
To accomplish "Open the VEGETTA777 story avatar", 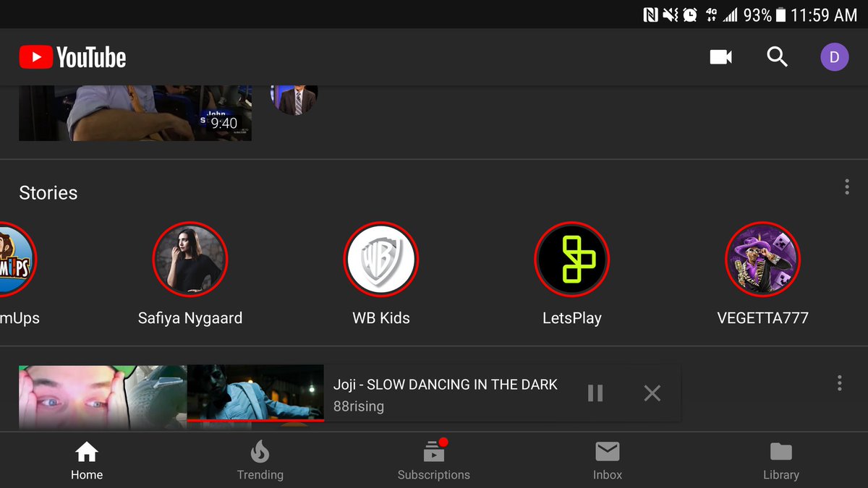I will [x=762, y=259].
